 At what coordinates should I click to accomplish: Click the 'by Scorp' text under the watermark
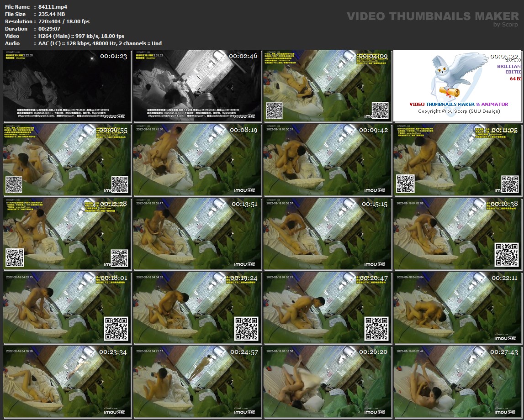pyautogui.click(x=506, y=25)
